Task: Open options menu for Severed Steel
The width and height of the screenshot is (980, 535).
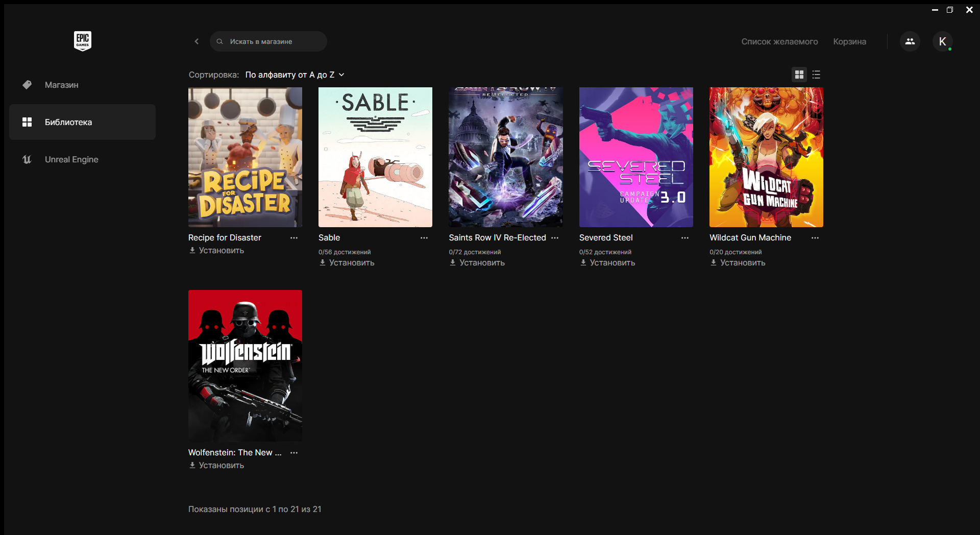Action: pyautogui.click(x=685, y=238)
